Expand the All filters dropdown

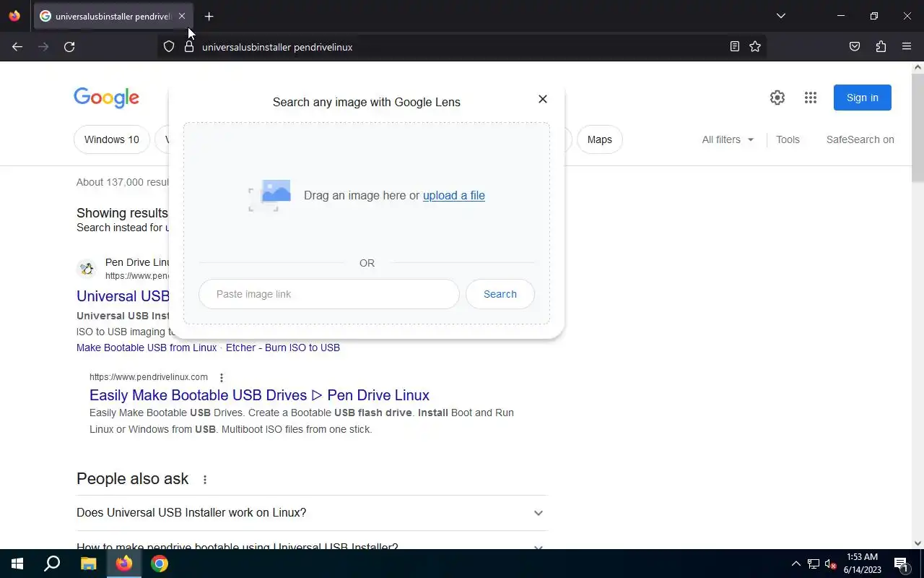tap(728, 139)
